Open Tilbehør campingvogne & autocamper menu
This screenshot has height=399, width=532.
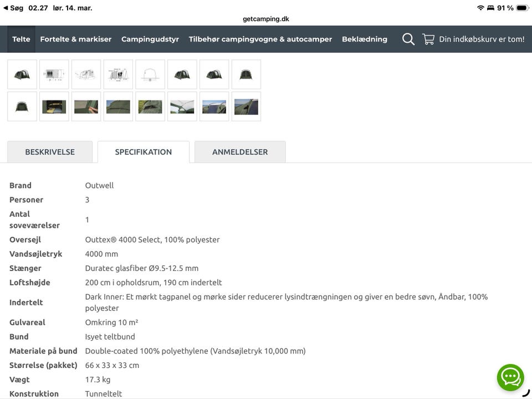click(x=260, y=39)
